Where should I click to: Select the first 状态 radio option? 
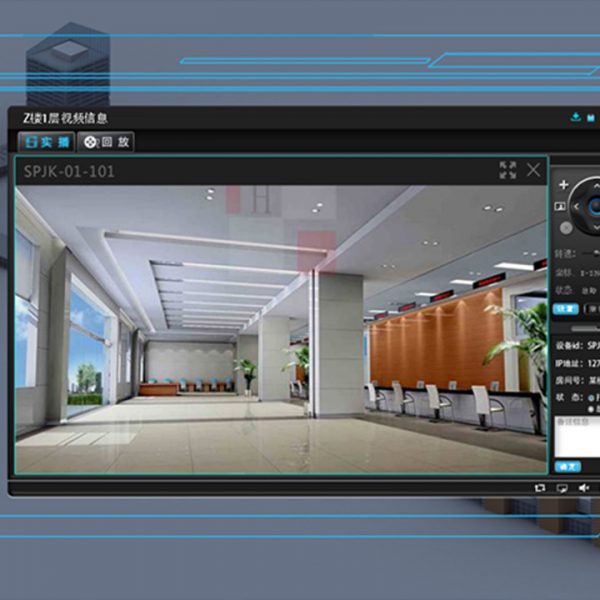click(x=593, y=397)
